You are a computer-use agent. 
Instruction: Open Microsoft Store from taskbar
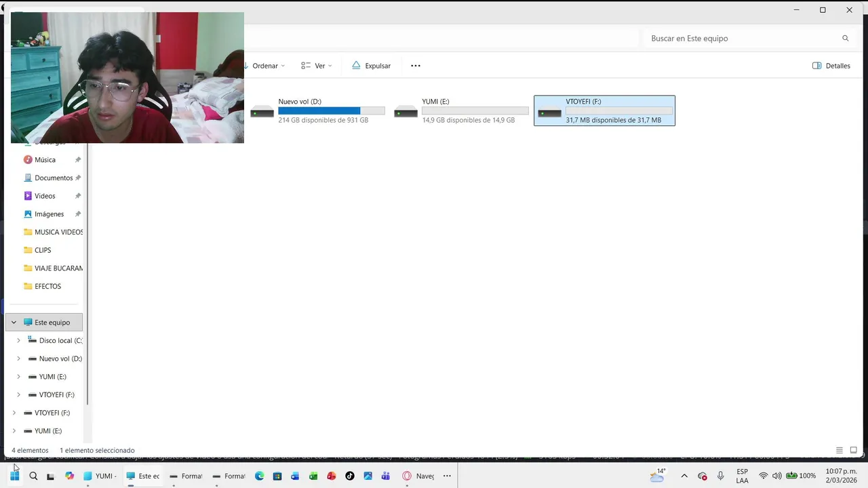[277, 476]
